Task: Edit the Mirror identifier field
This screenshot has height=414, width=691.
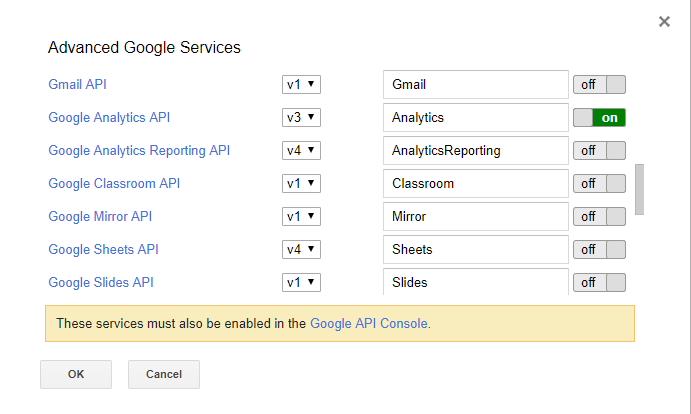Action: [x=476, y=216]
